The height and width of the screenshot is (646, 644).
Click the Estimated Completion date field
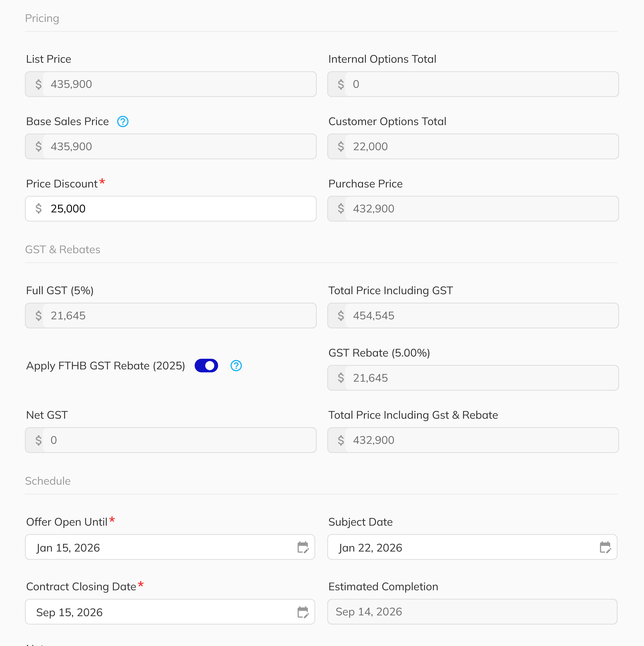[x=472, y=612]
